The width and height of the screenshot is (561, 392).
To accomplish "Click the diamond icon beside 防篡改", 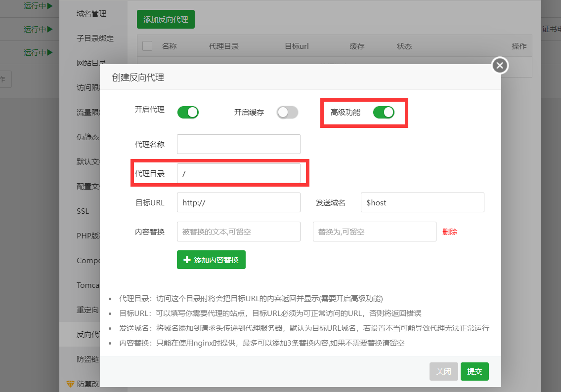I will 70,384.
